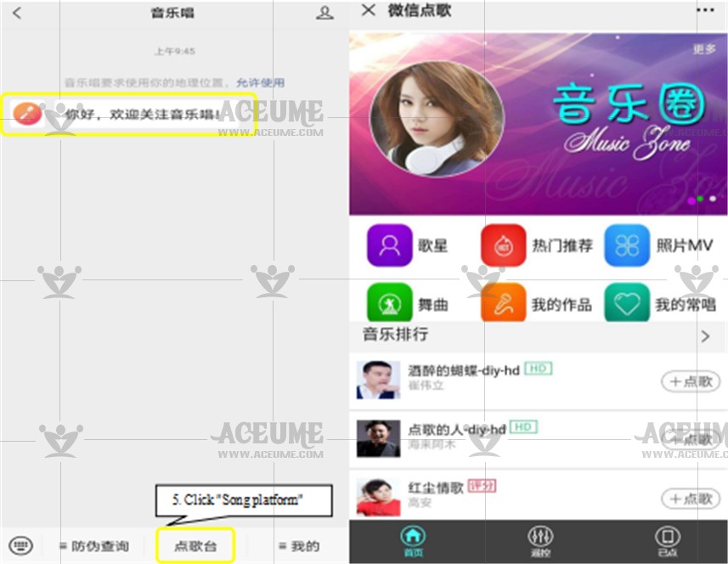
Task: Open the 我的常唱 heart icon
Action: coord(627,303)
